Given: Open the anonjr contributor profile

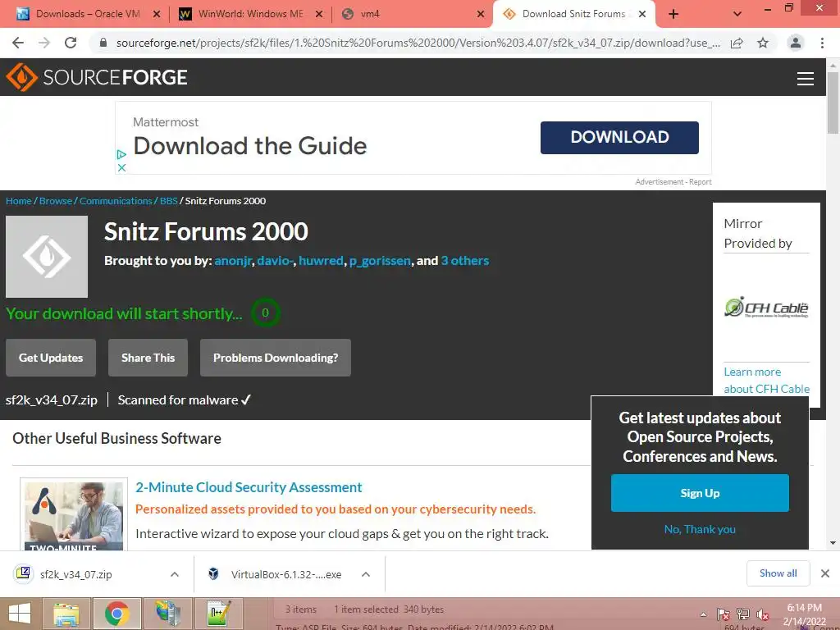Looking at the screenshot, I should (233, 261).
